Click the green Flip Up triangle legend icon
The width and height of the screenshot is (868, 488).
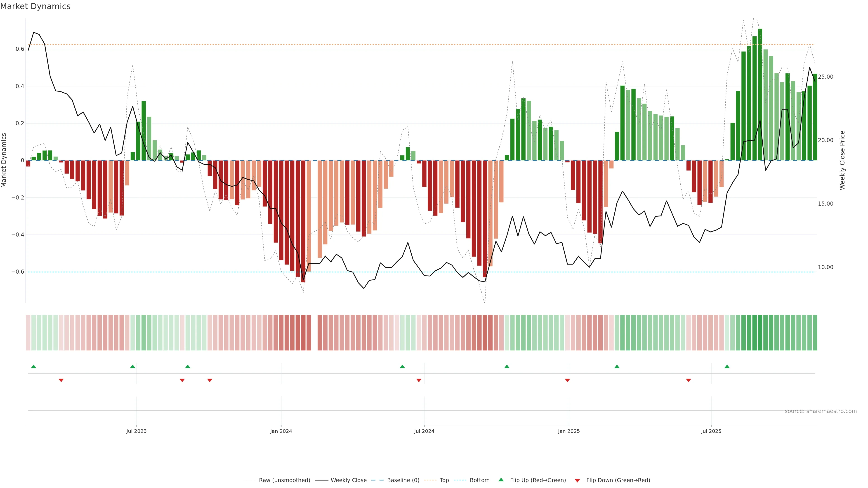click(x=501, y=480)
